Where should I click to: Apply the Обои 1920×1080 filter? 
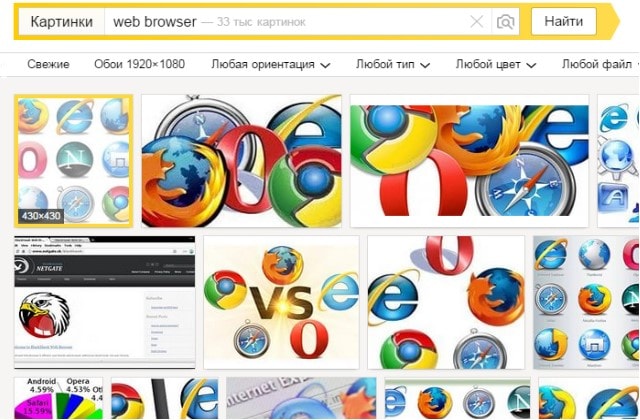click(140, 64)
